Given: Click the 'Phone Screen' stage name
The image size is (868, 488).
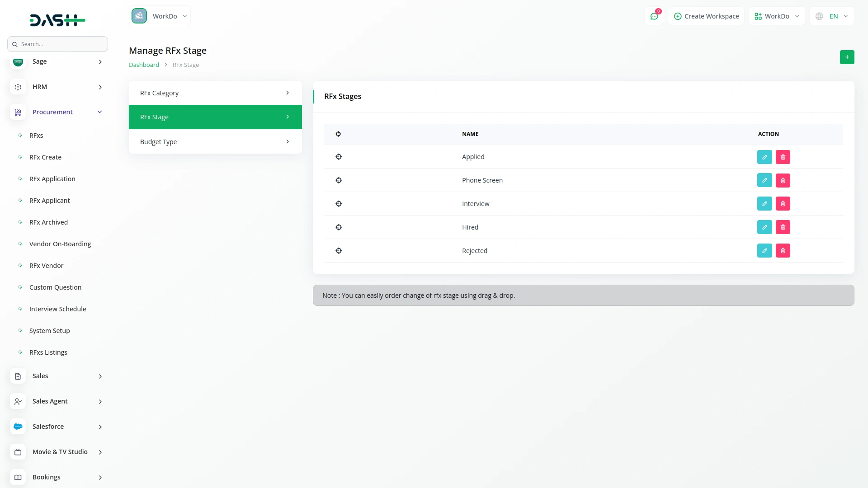Looking at the screenshot, I should point(482,180).
